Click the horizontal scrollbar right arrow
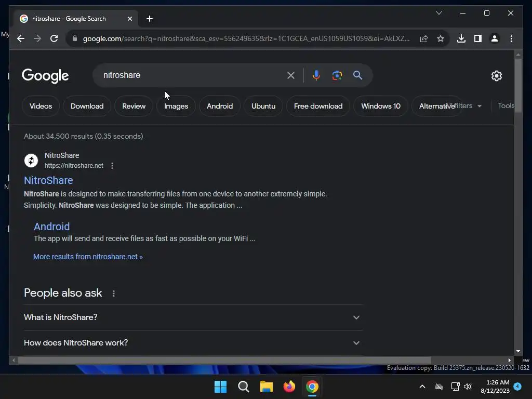 pyautogui.click(x=509, y=361)
